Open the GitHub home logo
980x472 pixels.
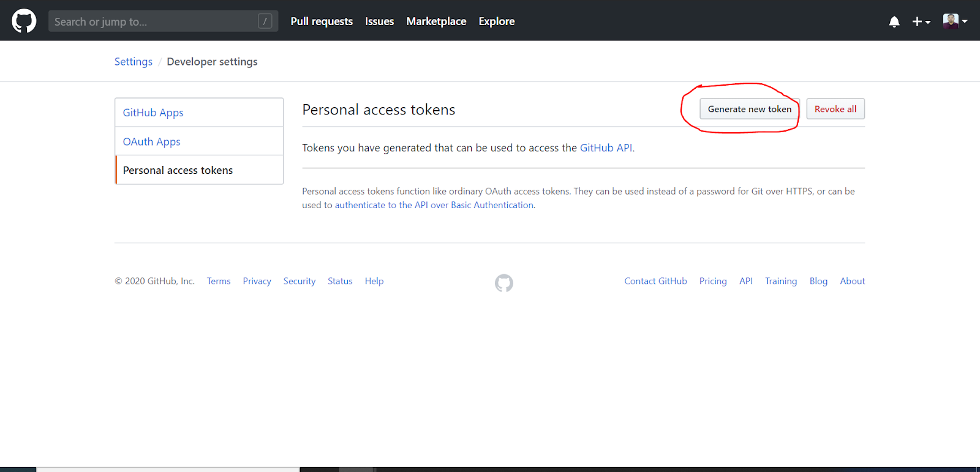point(24,21)
